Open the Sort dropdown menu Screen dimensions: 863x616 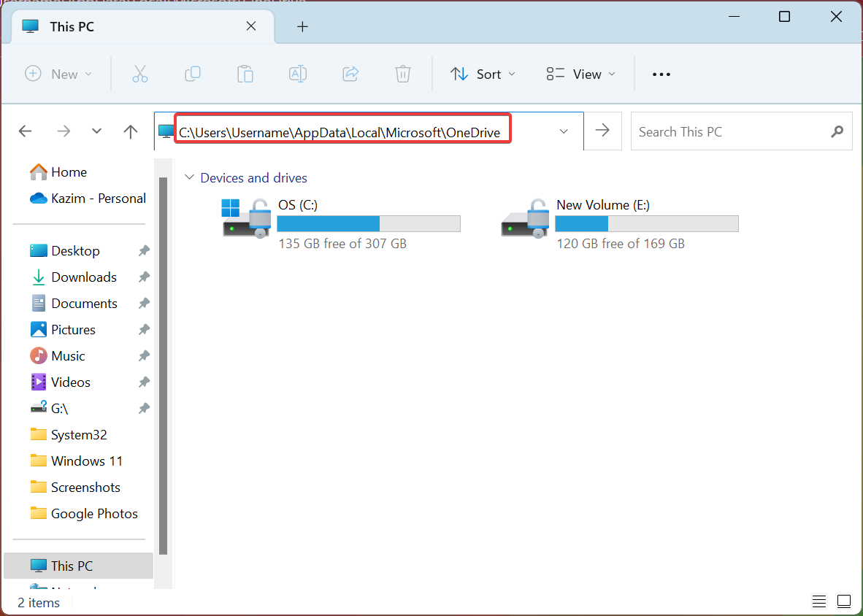pyautogui.click(x=482, y=74)
